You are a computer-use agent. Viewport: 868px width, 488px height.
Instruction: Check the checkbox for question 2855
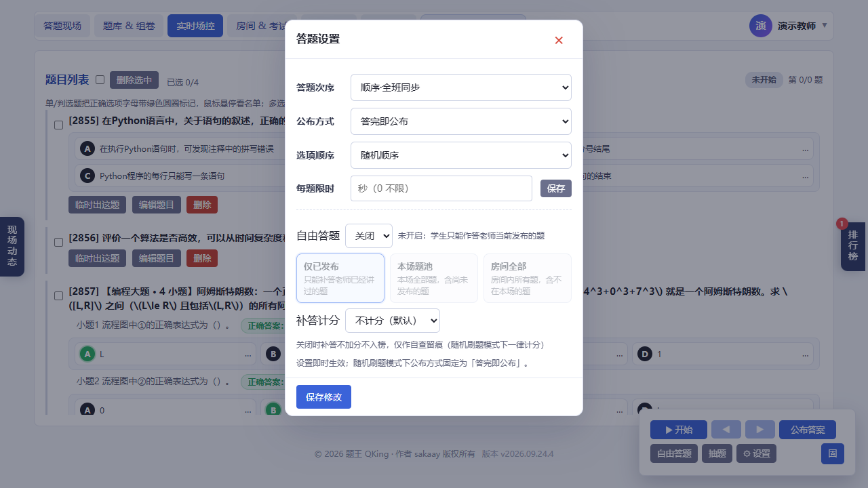58,125
